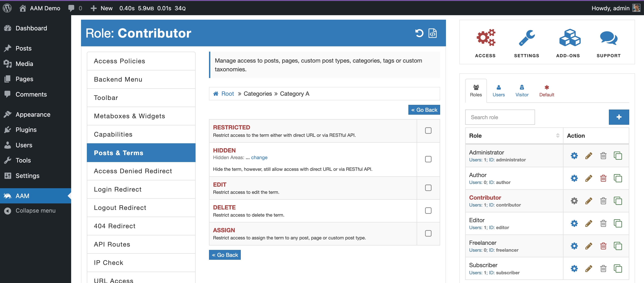644x283 pixels.
Task: Open the IP Check section
Action: point(141,262)
